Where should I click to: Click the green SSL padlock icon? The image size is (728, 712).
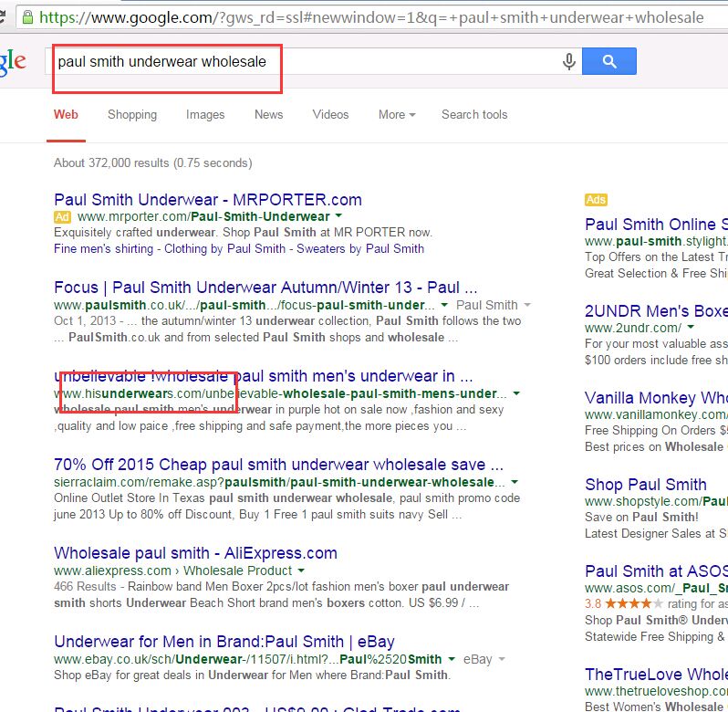(28, 17)
